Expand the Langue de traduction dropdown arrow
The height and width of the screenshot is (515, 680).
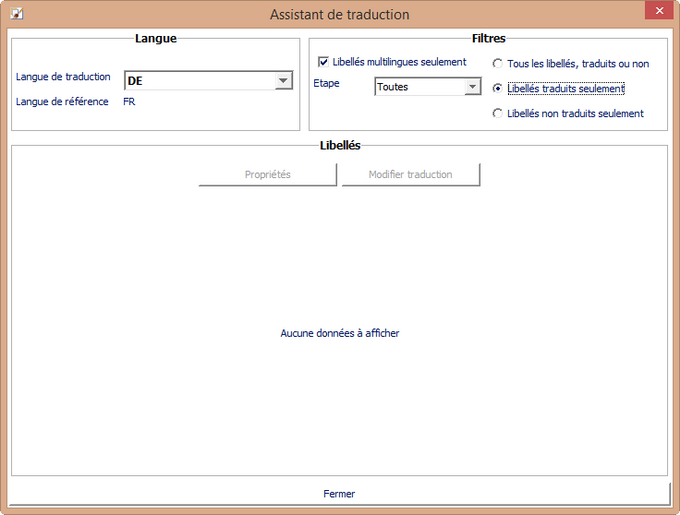[x=283, y=81]
